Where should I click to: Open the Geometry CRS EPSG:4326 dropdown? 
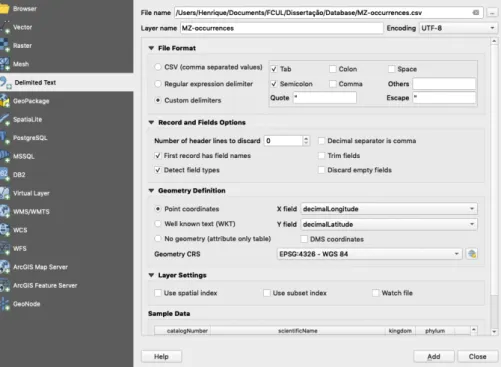point(369,254)
